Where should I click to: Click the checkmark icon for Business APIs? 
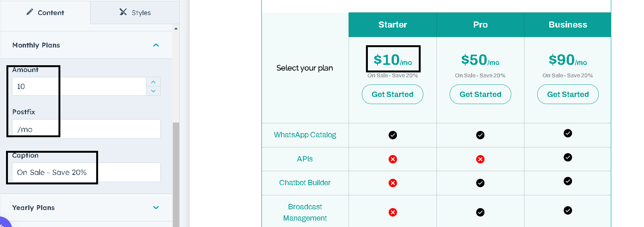click(x=568, y=157)
